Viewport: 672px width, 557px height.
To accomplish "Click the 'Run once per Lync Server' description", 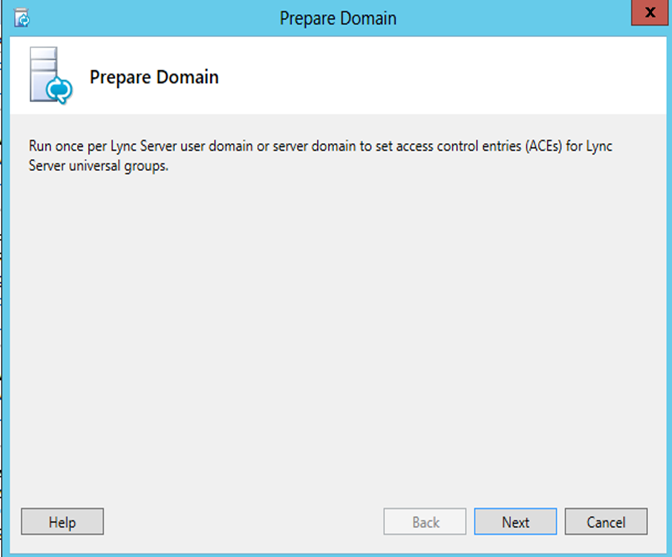I will [320, 156].
